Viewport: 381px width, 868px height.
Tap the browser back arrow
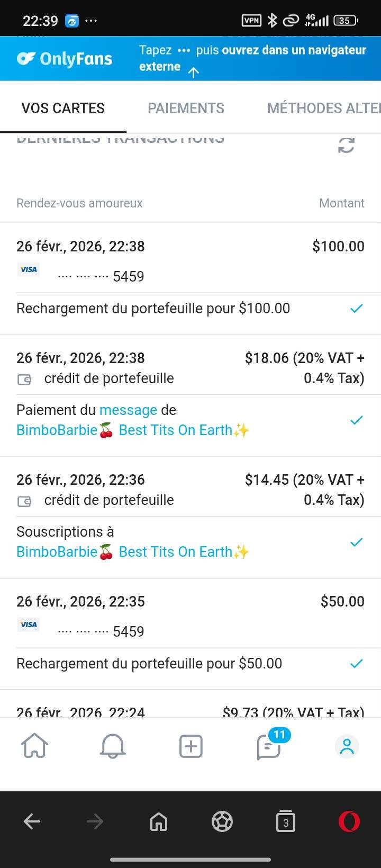click(x=32, y=821)
